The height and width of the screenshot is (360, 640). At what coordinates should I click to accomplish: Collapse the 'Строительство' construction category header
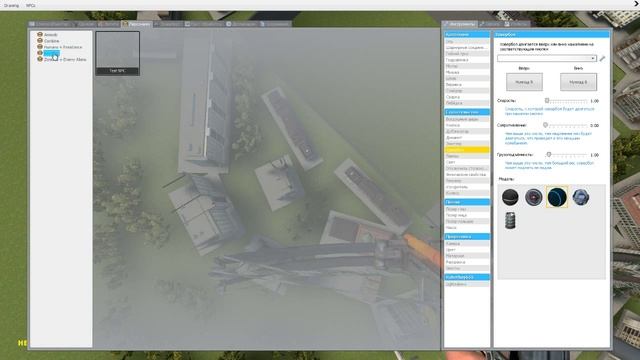click(467, 112)
